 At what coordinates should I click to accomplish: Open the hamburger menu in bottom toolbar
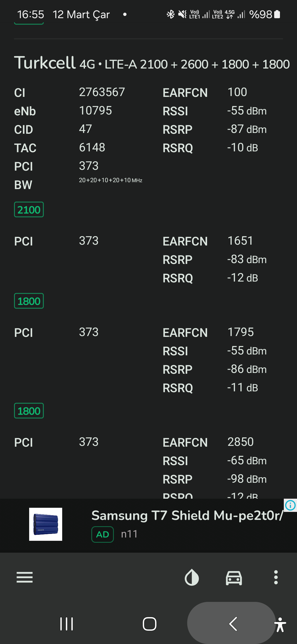[24, 577]
